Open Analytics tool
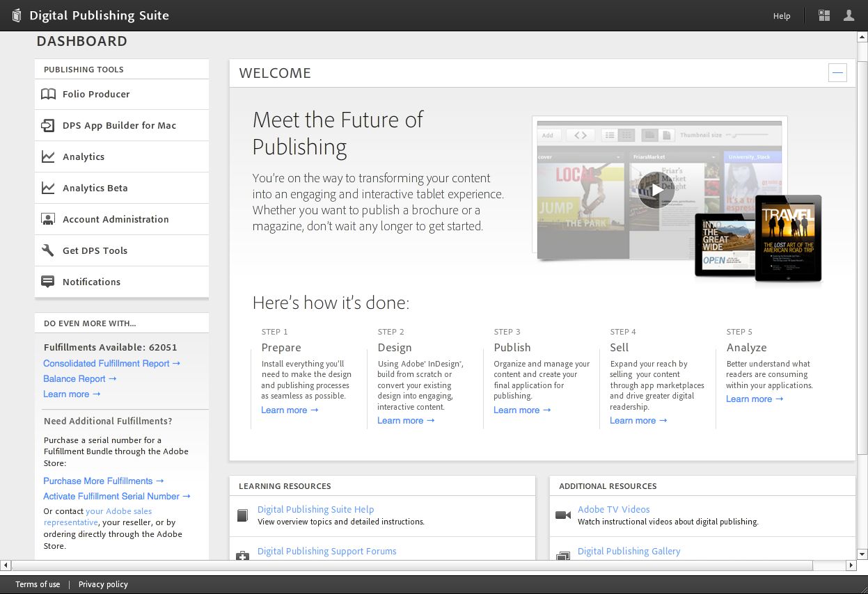The width and height of the screenshot is (868, 594). click(x=122, y=156)
